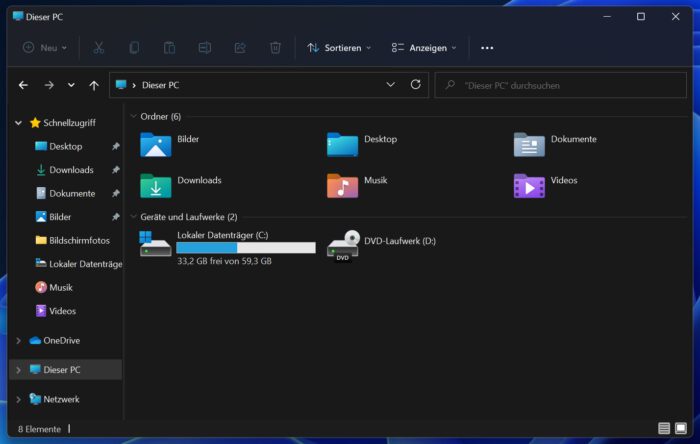Click the Rename icon in toolbar
This screenshot has width=700, height=444.
tap(204, 48)
